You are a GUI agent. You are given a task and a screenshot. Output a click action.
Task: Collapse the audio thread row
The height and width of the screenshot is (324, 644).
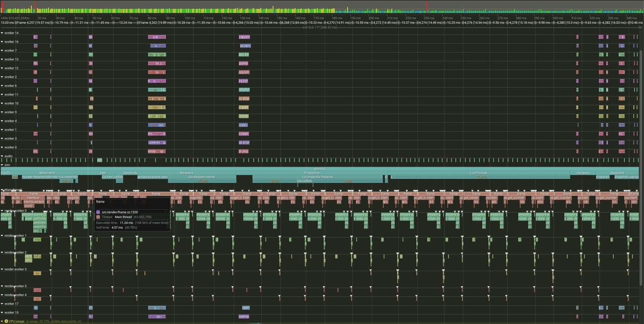2,156
